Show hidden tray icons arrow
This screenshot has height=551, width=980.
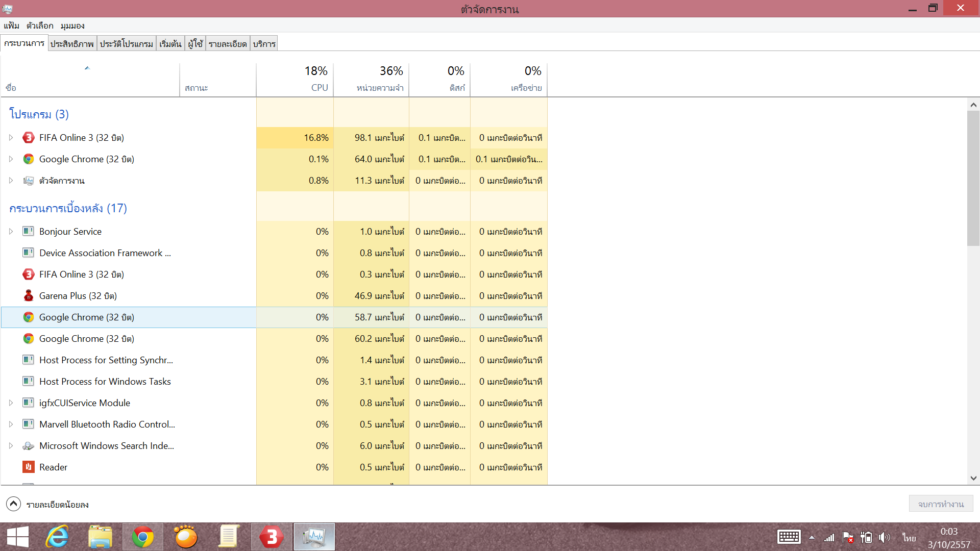tap(812, 537)
